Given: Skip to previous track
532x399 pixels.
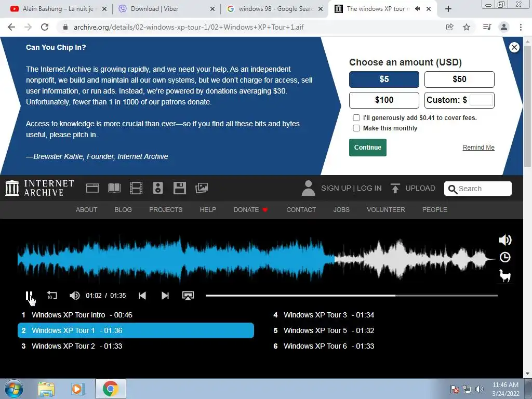Looking at the screenshot, I should tap(142, 296).
